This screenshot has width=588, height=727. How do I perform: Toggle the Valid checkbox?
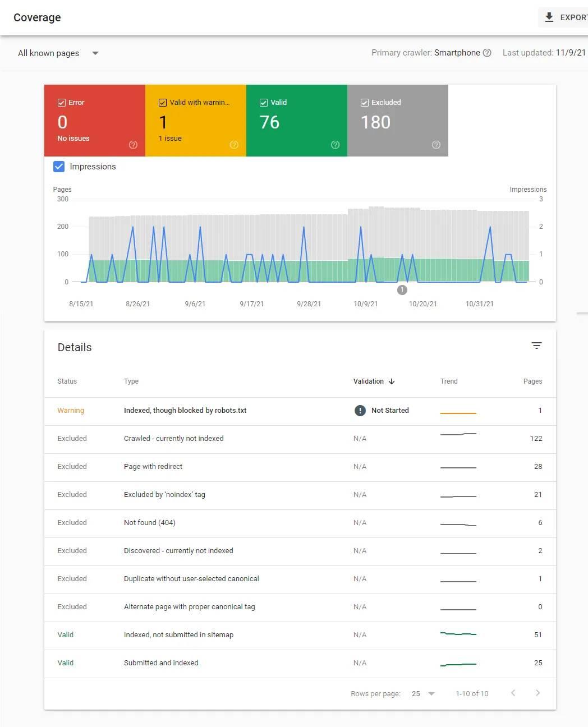point(264,103)
